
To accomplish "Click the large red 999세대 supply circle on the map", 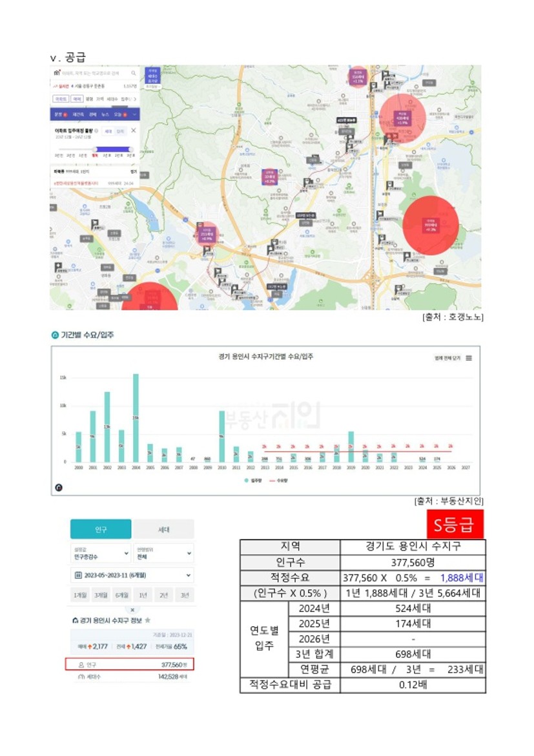I will (431, 225).
